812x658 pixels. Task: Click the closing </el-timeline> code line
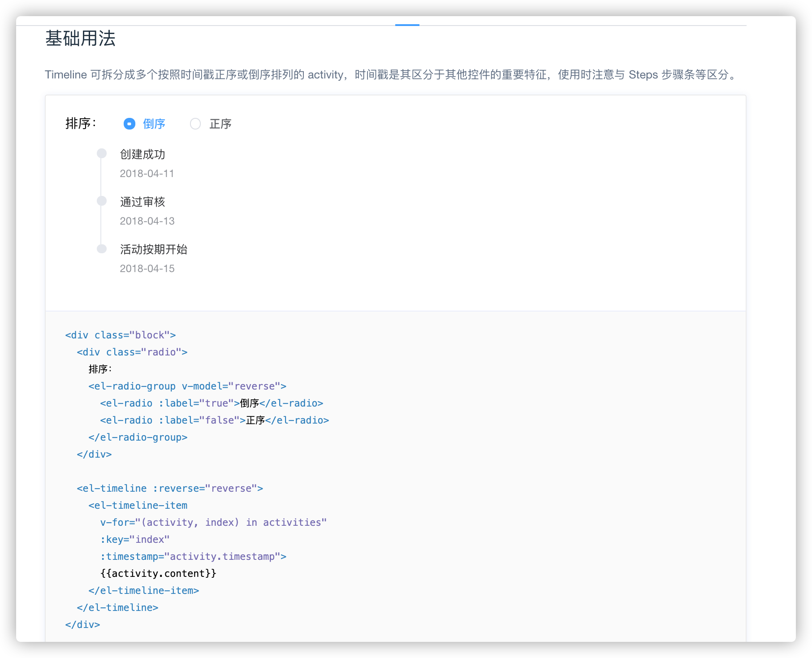(x=117, y=607)
